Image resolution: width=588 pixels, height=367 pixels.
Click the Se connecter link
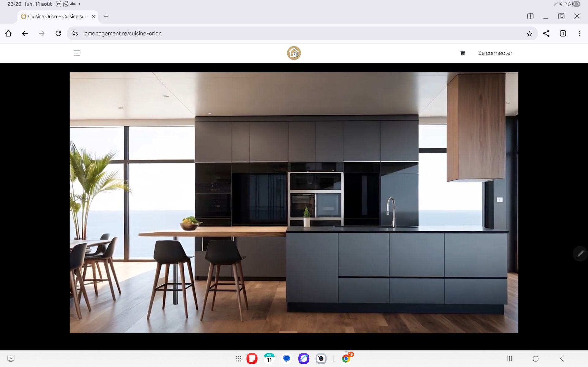(495, 53)
